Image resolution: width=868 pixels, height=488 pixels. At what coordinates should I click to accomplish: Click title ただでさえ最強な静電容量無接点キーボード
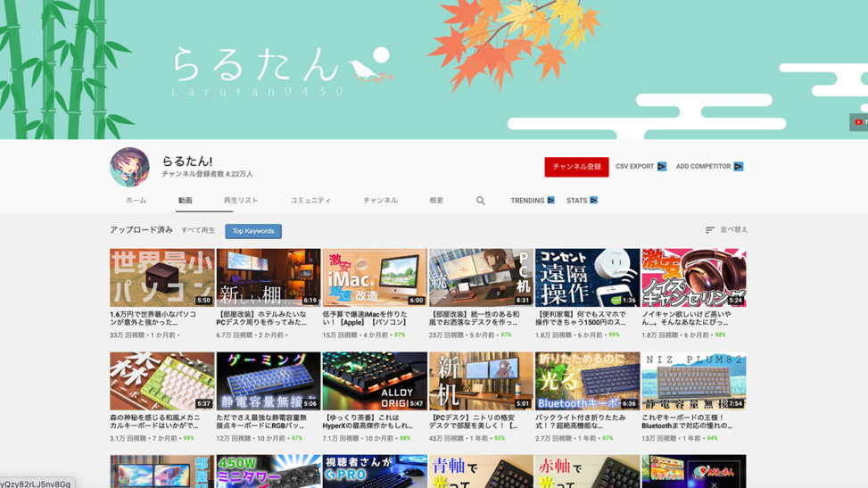tap(261, 421)
